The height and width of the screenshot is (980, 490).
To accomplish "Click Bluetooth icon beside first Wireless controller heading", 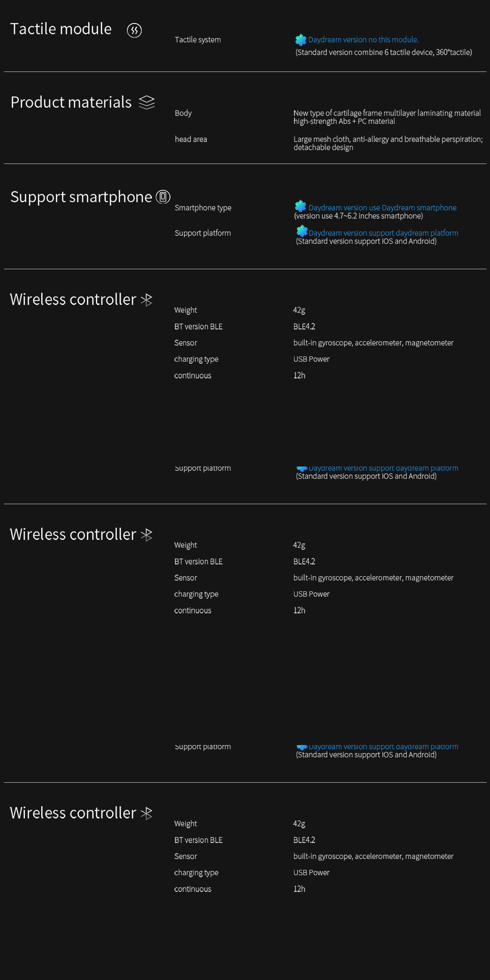I will 147,300.
